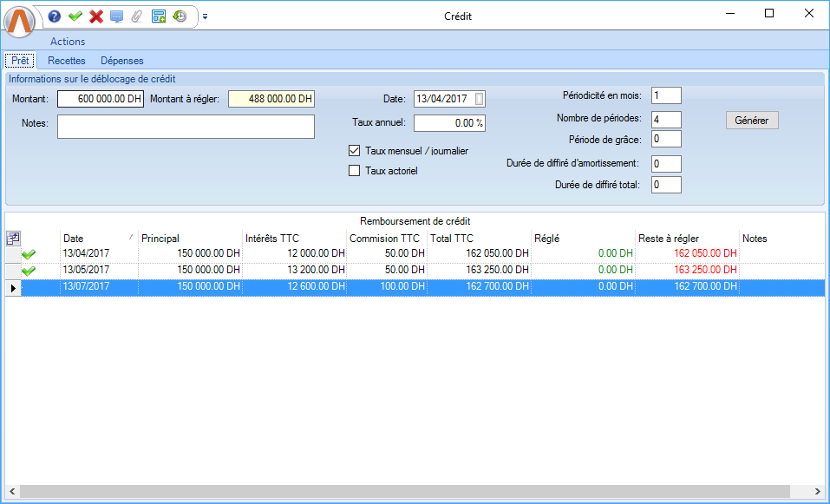This screenshot has width=830, height=504.
Task: Open the history clock icon
Action: (180, 16)
